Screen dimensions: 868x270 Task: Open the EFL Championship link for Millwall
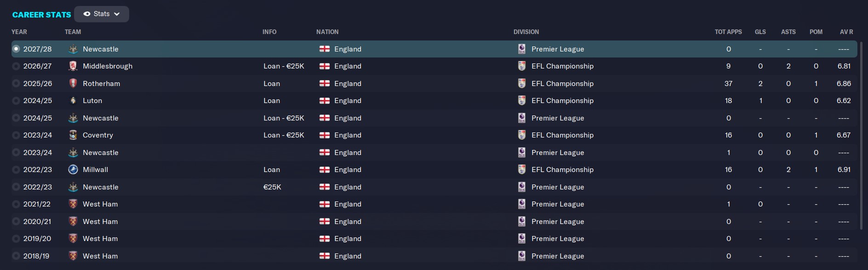tap(562, 170)
